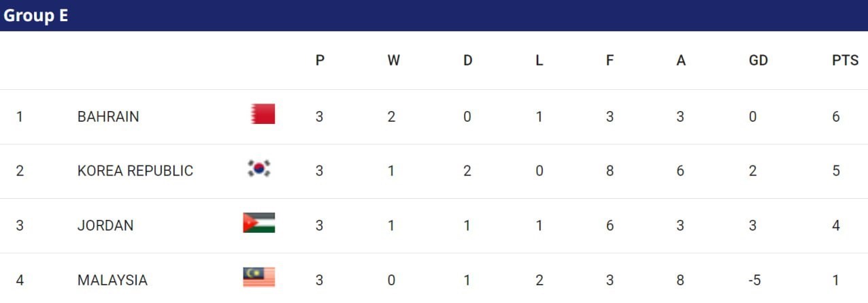Select the MALAYSIA team name

coord(112,280)
